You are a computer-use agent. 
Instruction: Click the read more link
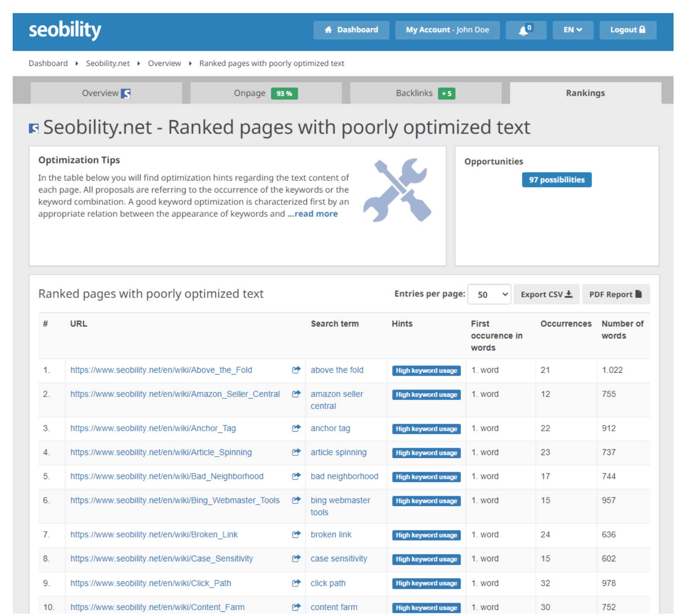pyautogui.click(x=313, y=214)
